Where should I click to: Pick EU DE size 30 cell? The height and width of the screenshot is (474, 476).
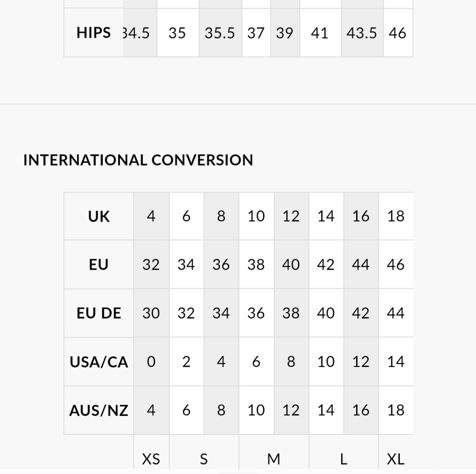151,313
